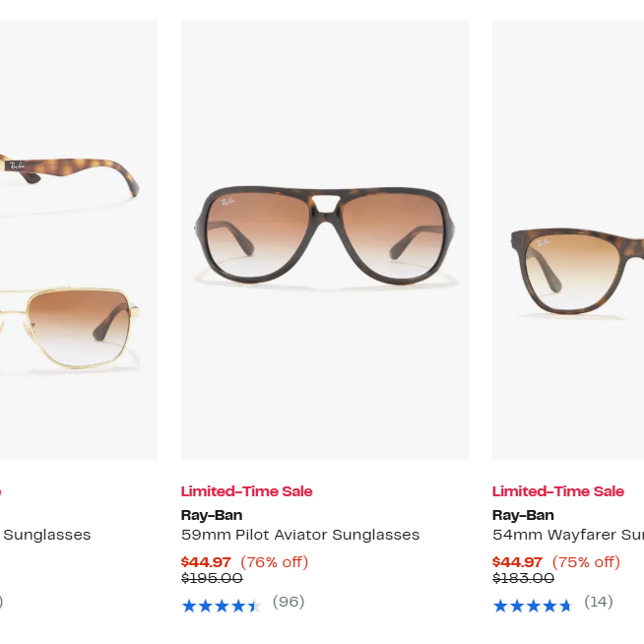Screen dimensions: 644x644
Task: Click Ray-Ban brand above 54mm Wayfarer title
Action: pyautogui.click(x=523, y=515)
